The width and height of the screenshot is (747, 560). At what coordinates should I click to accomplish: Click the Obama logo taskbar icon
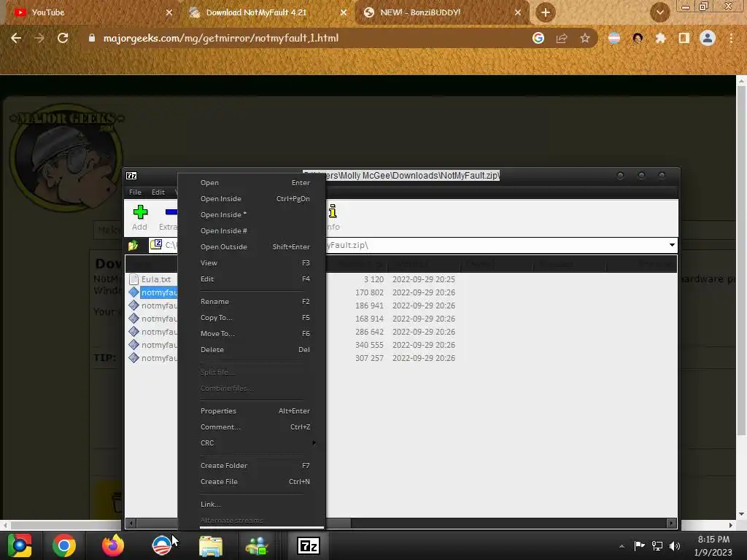[x=161, y=545]
